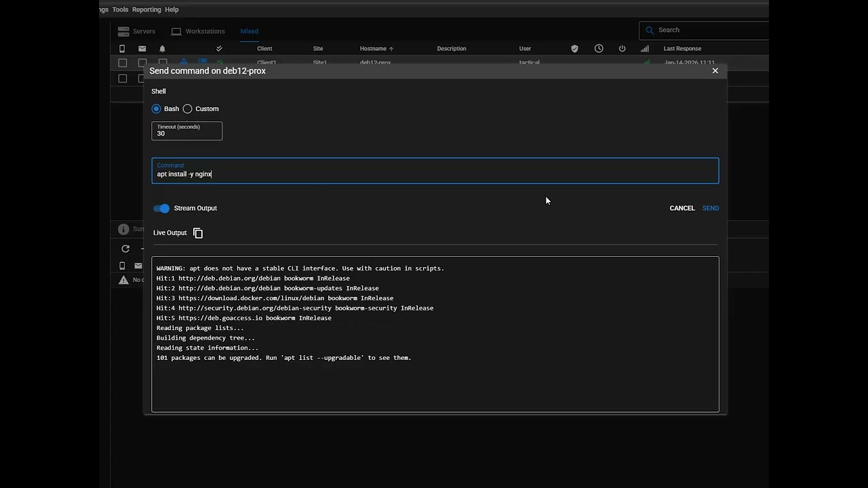The height and width of the screenshot is (488, 868).
Task: Sort by Description column
Action: 452,49
